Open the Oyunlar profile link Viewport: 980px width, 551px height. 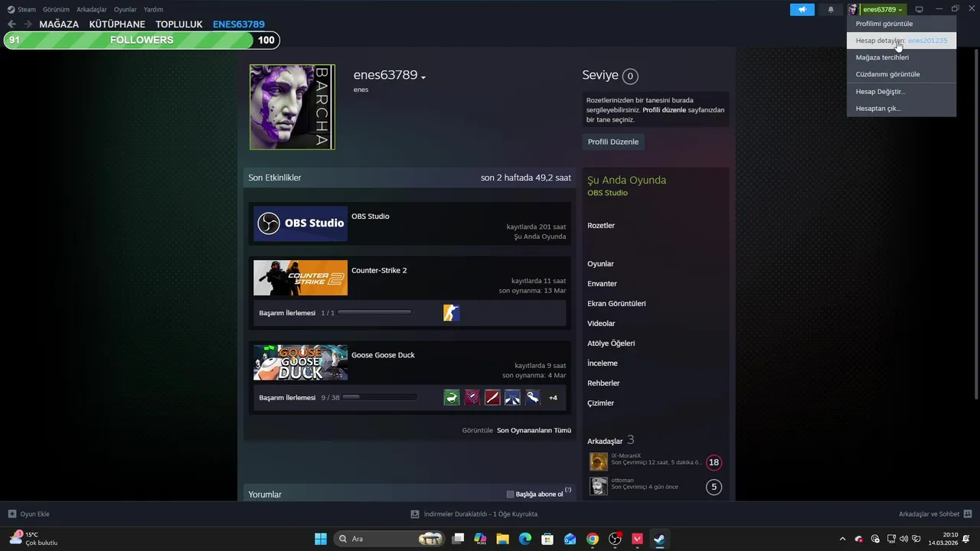[x=600, y=264]
